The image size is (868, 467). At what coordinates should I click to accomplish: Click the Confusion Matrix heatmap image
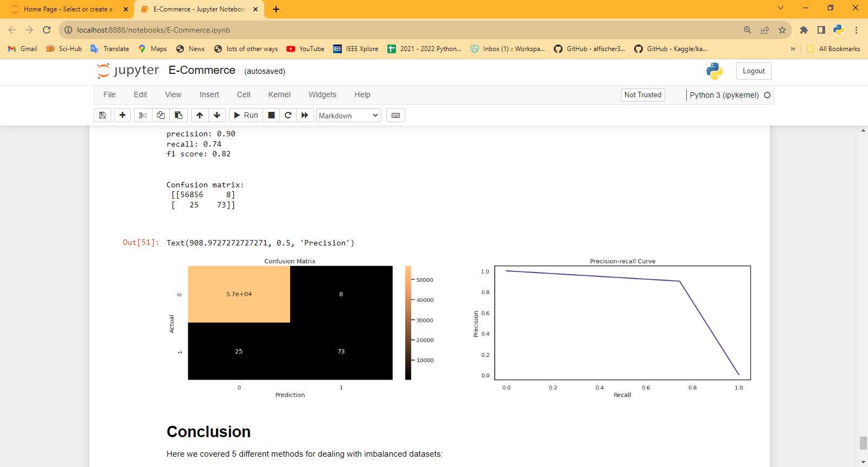pos(290,323)
